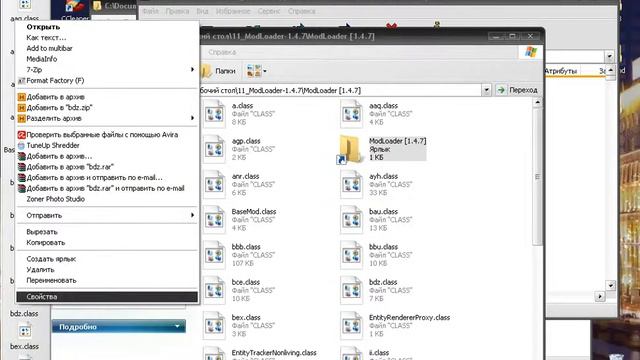This screenshot has height=360, width=640.
Task: Open the Правка menu in background window
Action: click(x=177, y=11)
